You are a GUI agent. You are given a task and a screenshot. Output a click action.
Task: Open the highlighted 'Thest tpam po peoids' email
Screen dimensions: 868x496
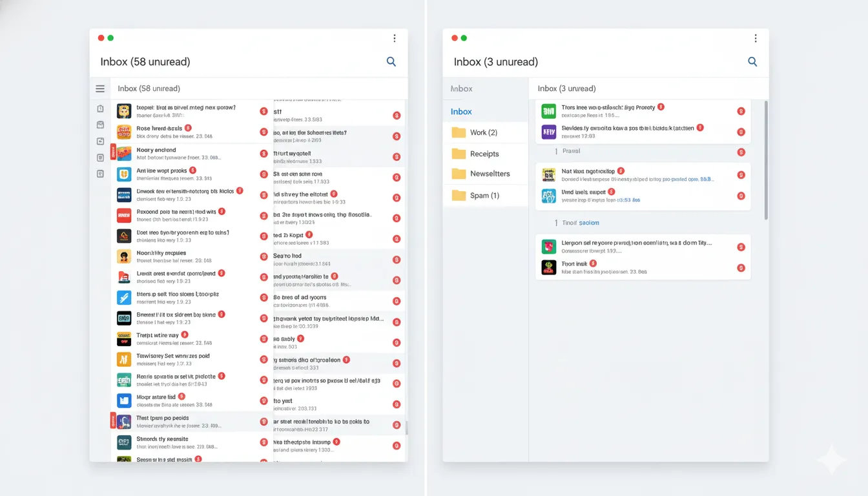point(193,422)
